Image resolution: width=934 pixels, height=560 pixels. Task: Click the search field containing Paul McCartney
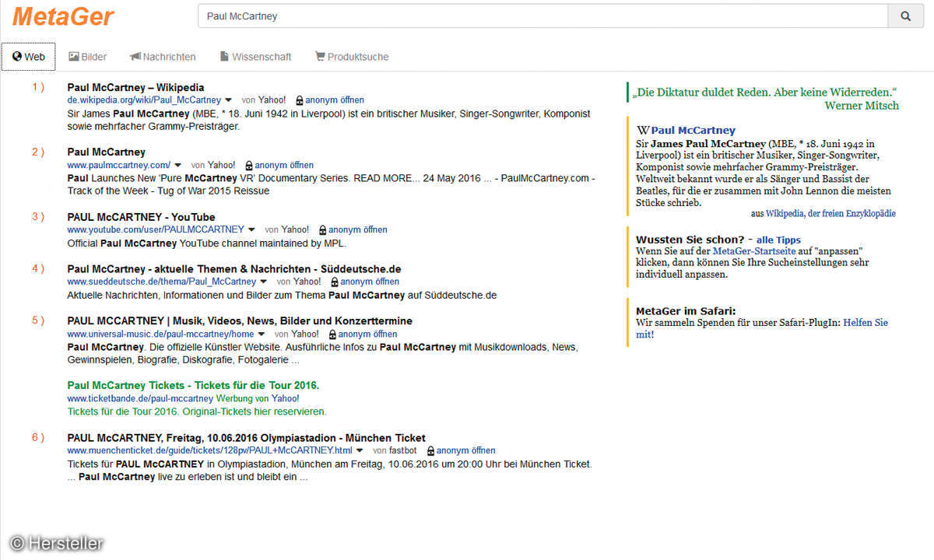tap(543, 16)
